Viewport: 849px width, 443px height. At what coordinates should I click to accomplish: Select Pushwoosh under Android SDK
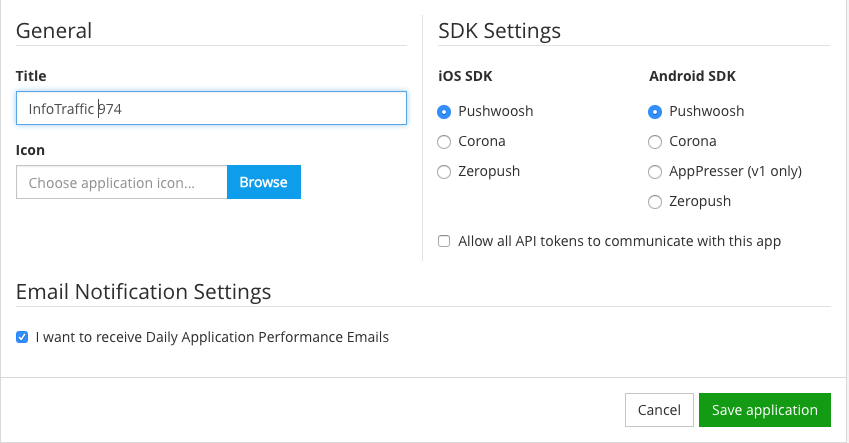pyautogui.click(x=655, y=111)
